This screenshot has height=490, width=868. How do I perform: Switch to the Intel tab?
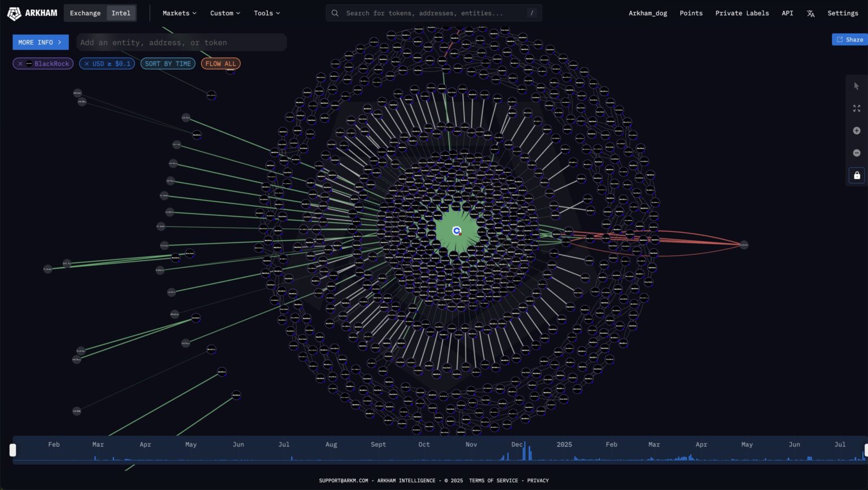[121, 13]
